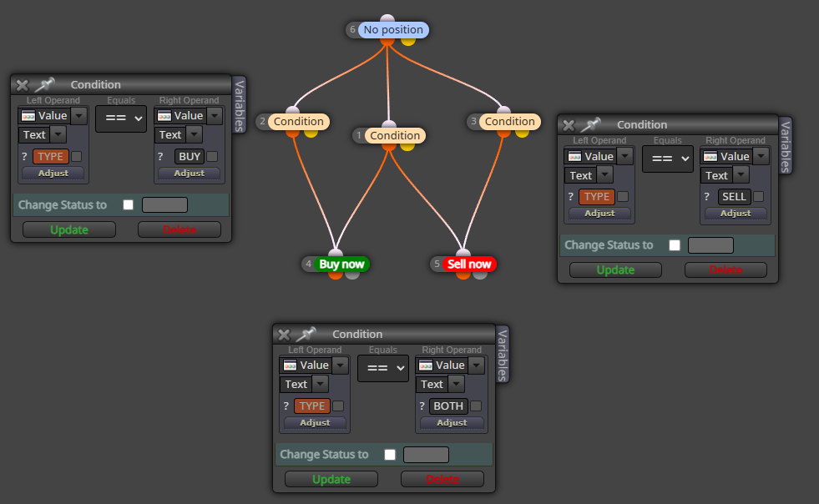Screen dimensions: 819x504
Task: Select the No position block
Action: point(393,30)
